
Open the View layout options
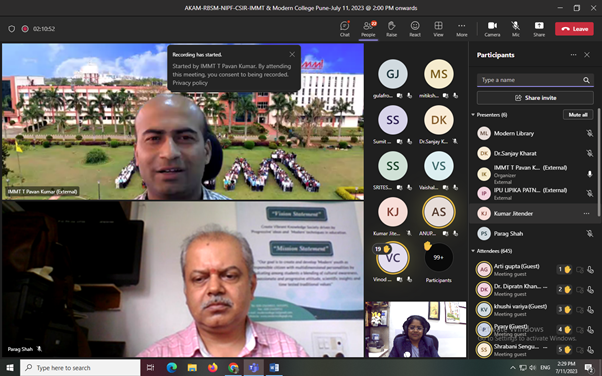point(438,29)
